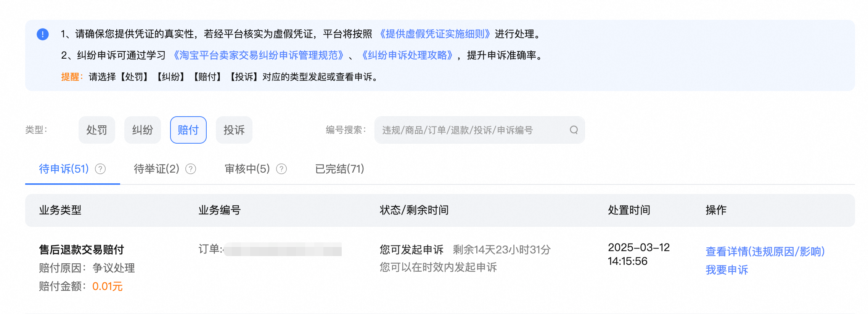The height and width of the screenshot is (314, 868).
Task: Select the 纠纷 type filter
Action: tap(142, 130)
